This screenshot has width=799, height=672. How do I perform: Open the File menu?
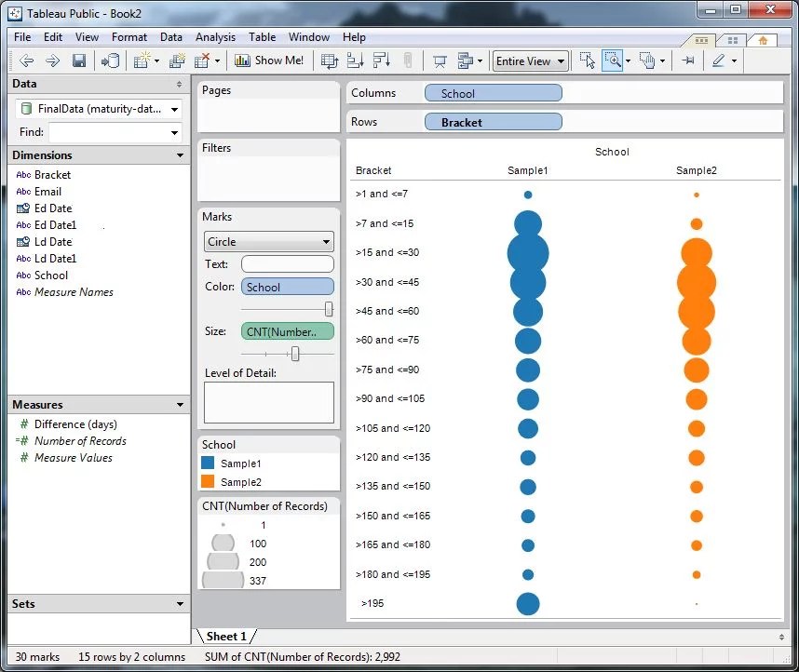click(22, 37)
